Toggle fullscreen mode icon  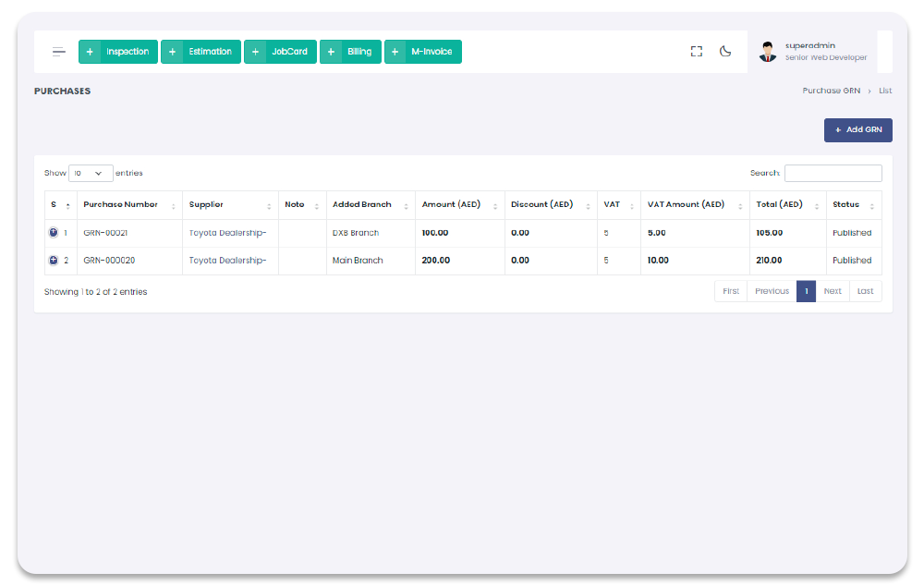pos(697,52)
